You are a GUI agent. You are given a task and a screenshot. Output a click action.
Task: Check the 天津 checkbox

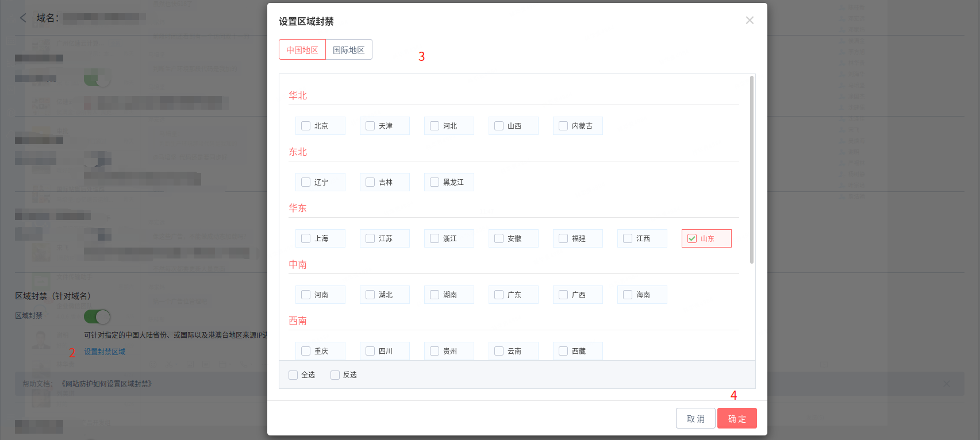[x=370, y=126]
